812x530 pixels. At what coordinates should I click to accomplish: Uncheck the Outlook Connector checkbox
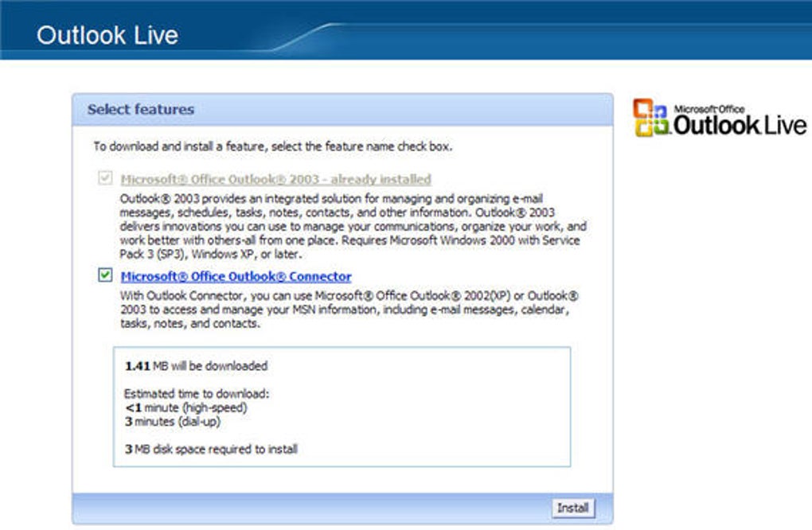click(x=105, y=275)
